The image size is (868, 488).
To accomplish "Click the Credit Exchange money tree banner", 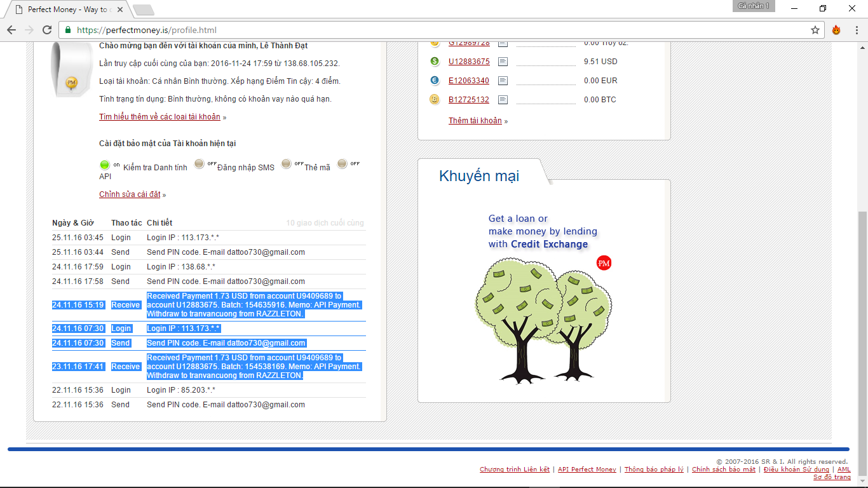I will (543, 297).
